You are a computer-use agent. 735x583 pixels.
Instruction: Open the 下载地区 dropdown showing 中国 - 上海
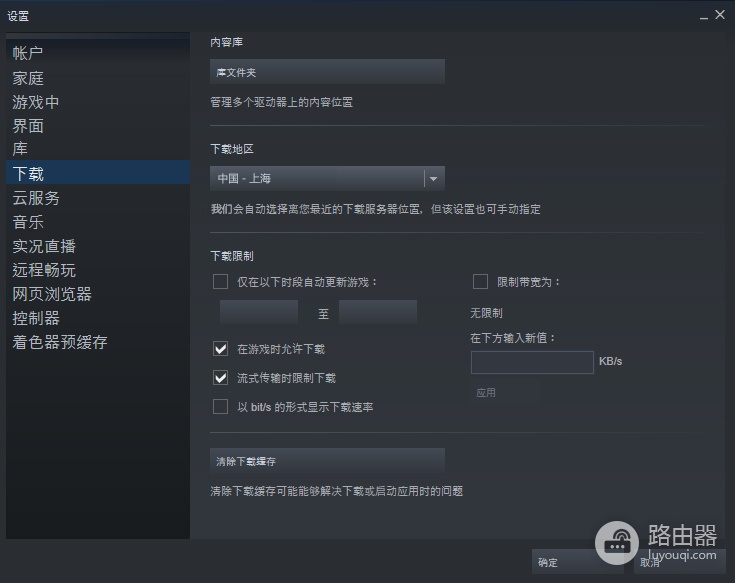coord(327,179)
